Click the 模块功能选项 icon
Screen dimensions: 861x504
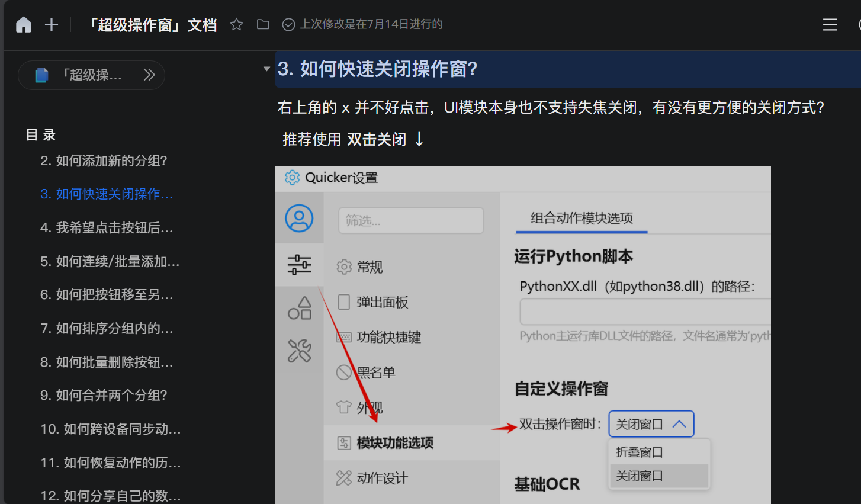tap(344, 443)
